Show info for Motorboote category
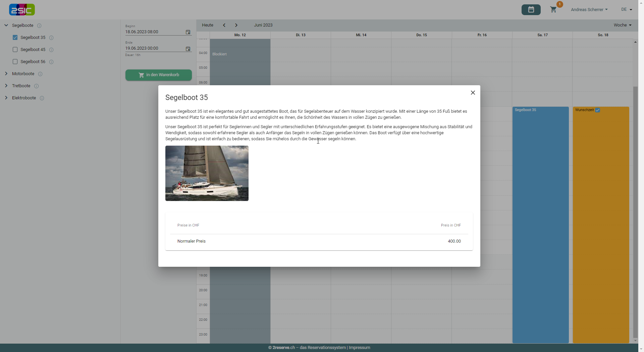 coord(40,74)
